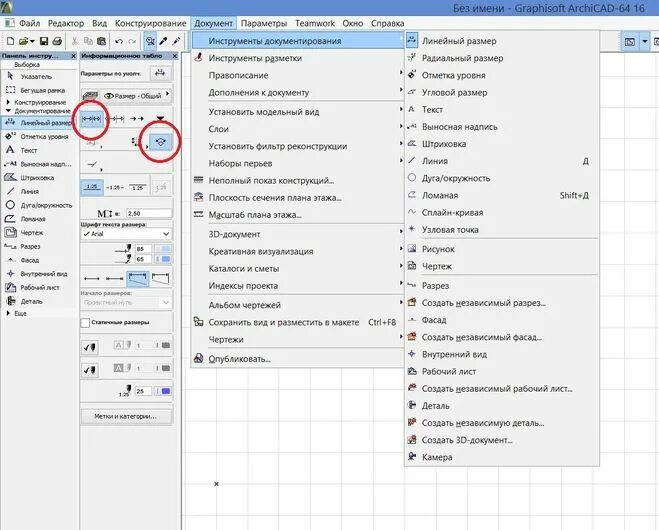659x530 pixels.
Task: Select cumulative dimension construction method
Action: [115, 119]
